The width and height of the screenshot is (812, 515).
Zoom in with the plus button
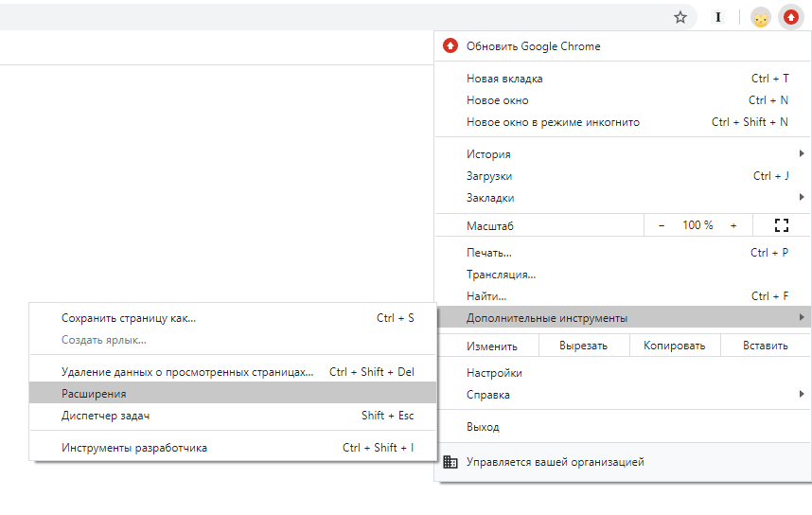coord(733,225)
